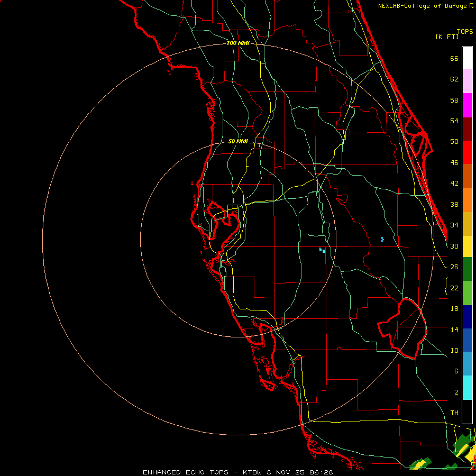The width and height of the screenshot is (476, 476).
Task: Click the "8 NOV 25 06:28" timestamp
Action: [x=300, y=472]
